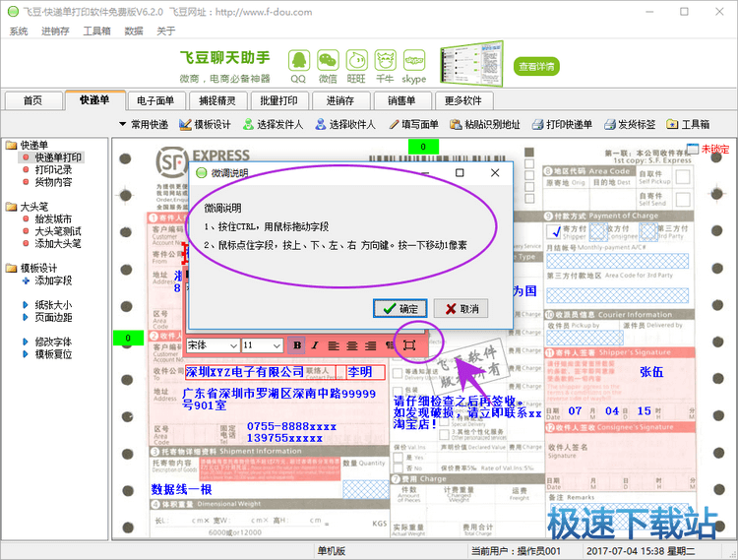Open 选择收件人 recipient picker

(x=345, y=124)
